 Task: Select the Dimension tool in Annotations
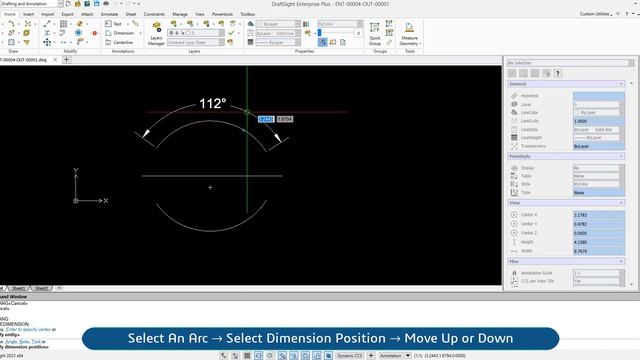pyautogui.click(x=120, y=33)
